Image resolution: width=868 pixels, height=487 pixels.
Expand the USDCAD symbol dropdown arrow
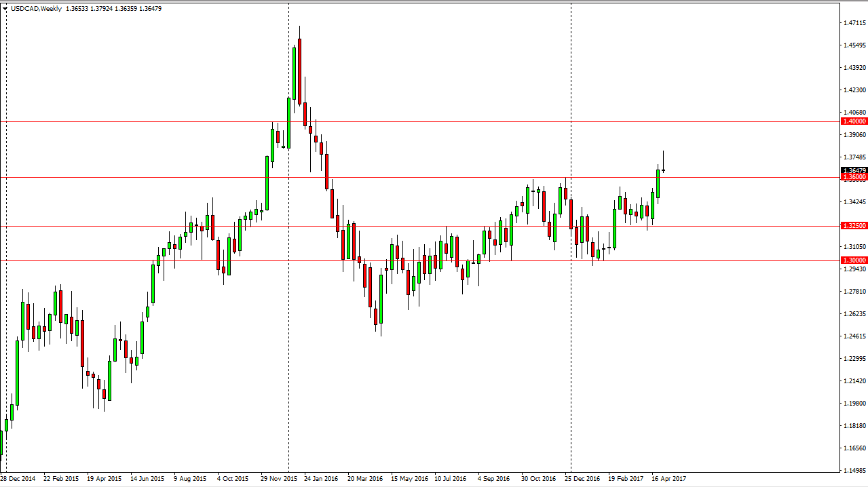click(5, 9)
